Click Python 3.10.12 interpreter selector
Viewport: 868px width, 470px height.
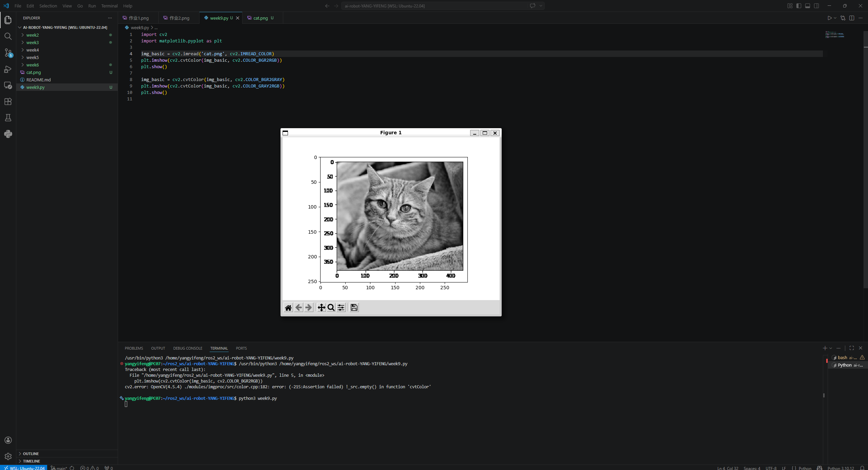pos(841,468)
